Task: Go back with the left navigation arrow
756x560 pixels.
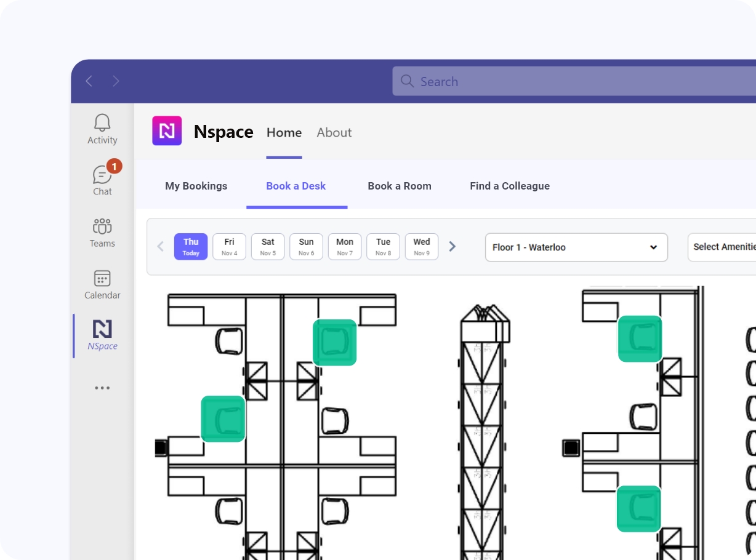Action: pyautogui.click(x=89, y=81)
